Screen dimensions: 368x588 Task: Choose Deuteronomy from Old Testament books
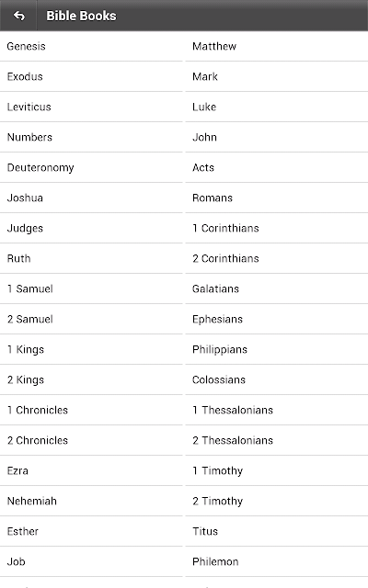(91, 167)
